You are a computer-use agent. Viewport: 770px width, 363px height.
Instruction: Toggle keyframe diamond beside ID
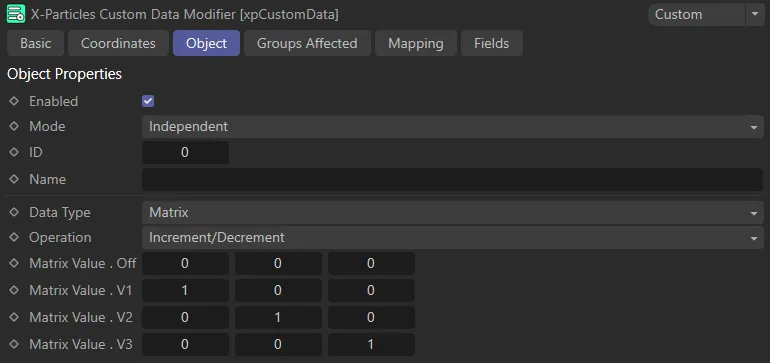pyautogui.click(x=14, y=152)
